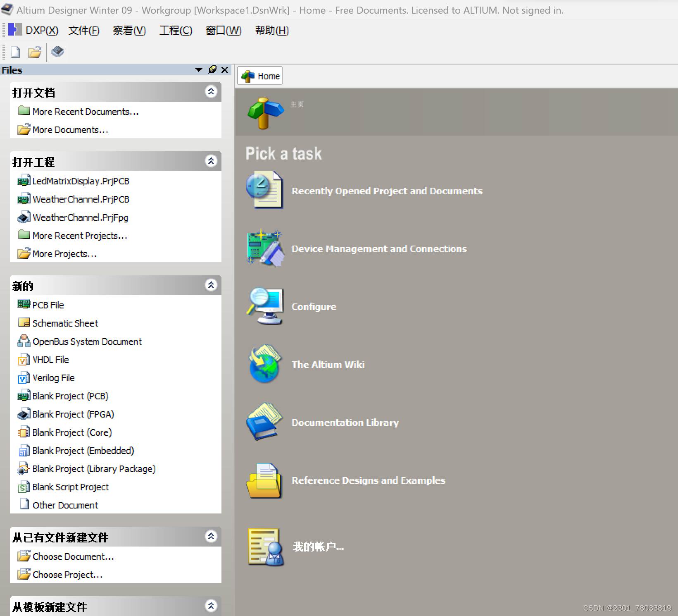Viewport: 678px width, 616px height.
Task: Open LedMatrixDisplay.PrjPCB project
Action: pos(81,181)
